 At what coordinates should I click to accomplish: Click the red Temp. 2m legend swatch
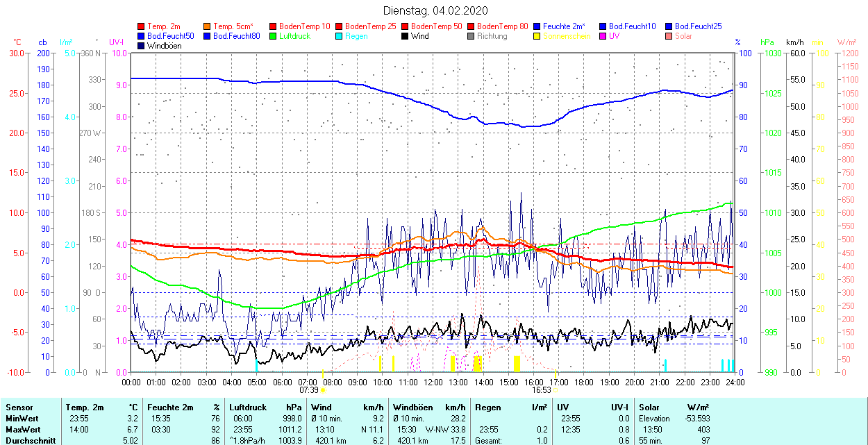coord(142,26)
